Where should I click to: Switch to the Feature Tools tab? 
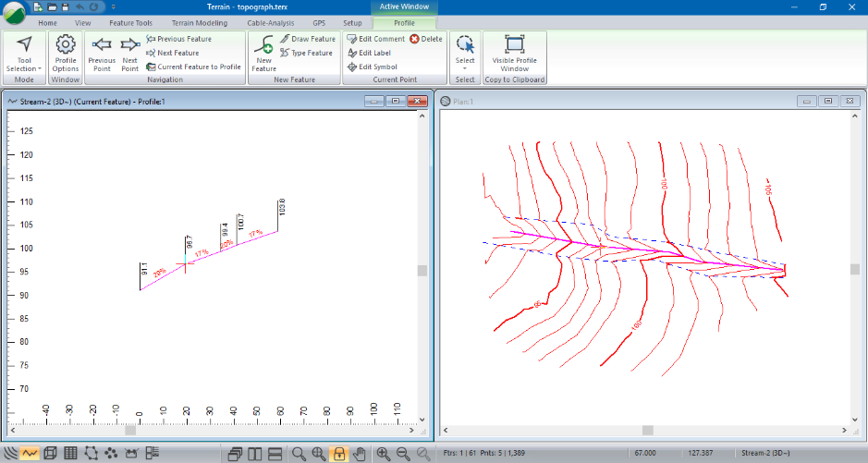(131, 21)
